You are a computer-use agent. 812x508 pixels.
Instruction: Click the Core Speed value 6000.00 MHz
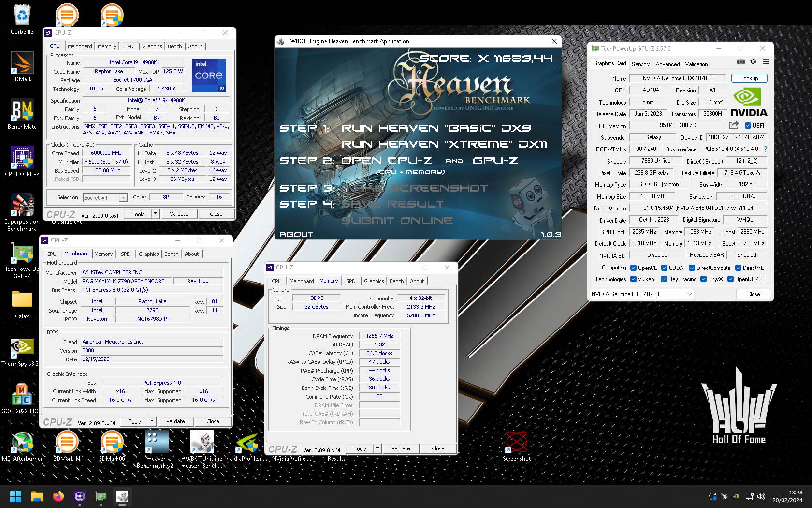coord(106,153)
